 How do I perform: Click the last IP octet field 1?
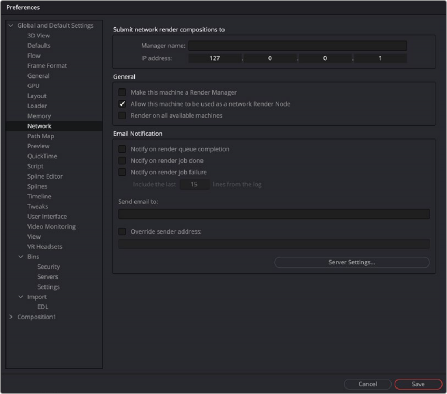tap(380, 58)
